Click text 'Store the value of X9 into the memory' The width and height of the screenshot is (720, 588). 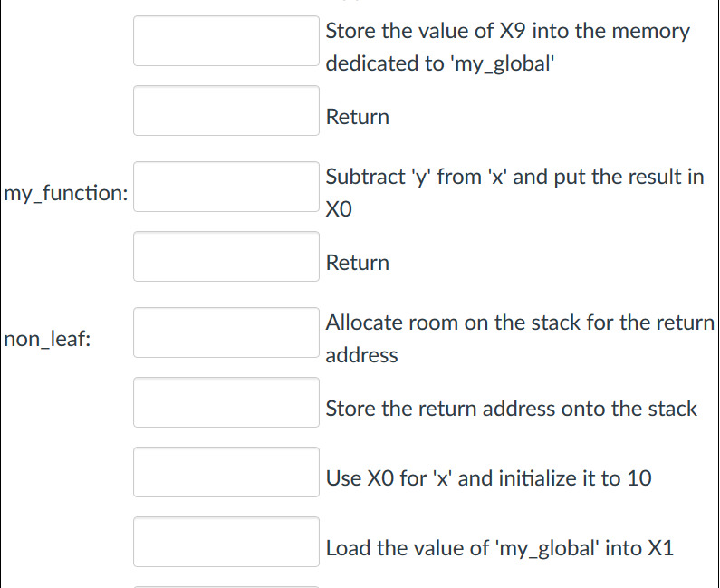(x=507, y=31)
